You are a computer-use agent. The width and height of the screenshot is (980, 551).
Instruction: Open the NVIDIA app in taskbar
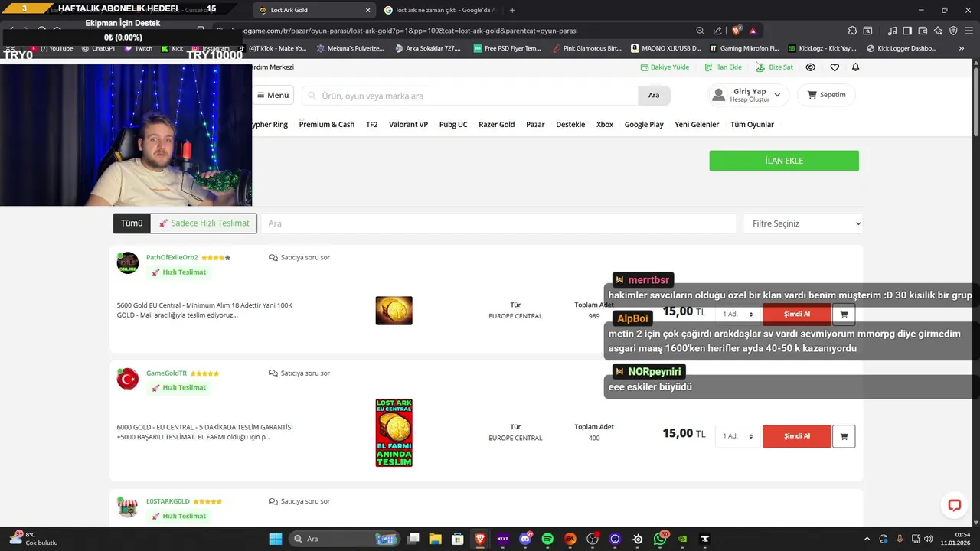pyautogui.click(x=682, y=539)
